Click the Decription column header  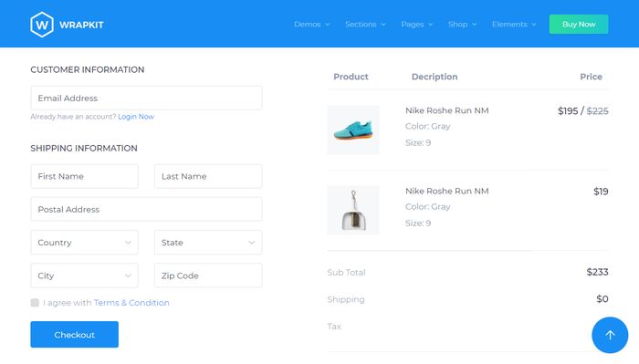click(435, 77)
